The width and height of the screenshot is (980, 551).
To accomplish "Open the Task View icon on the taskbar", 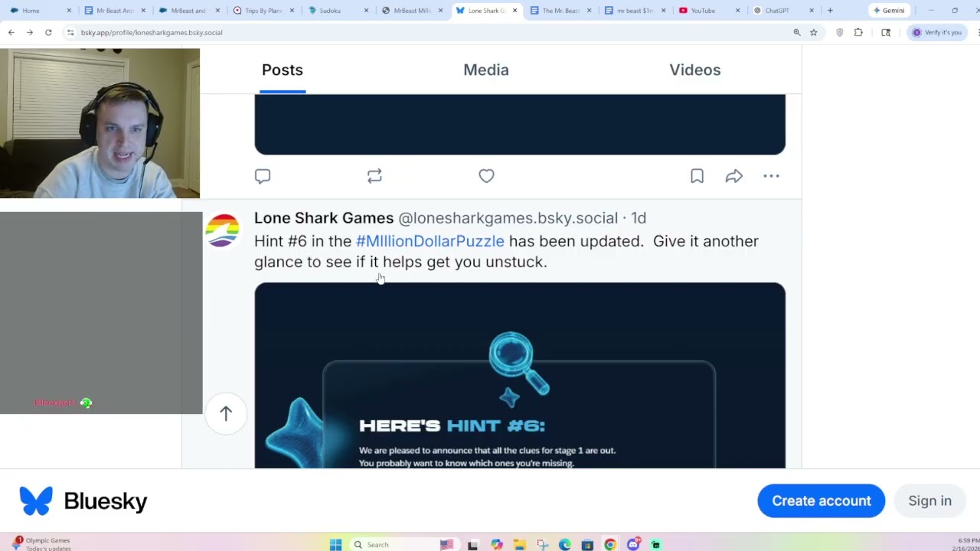I will pos(472,544).
